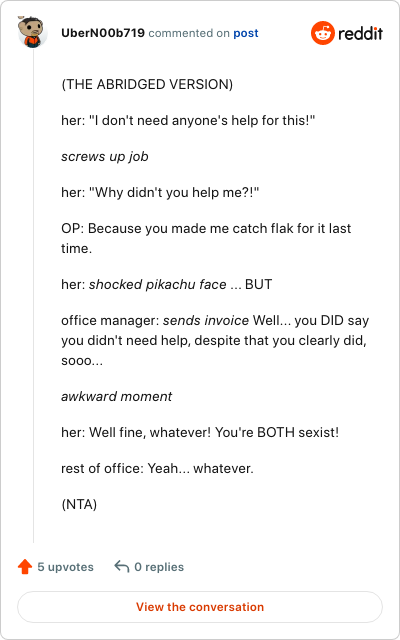Click the "You're BOTH sexist!" comment line
The image size is (400, 640).
[x=277, y=432]
